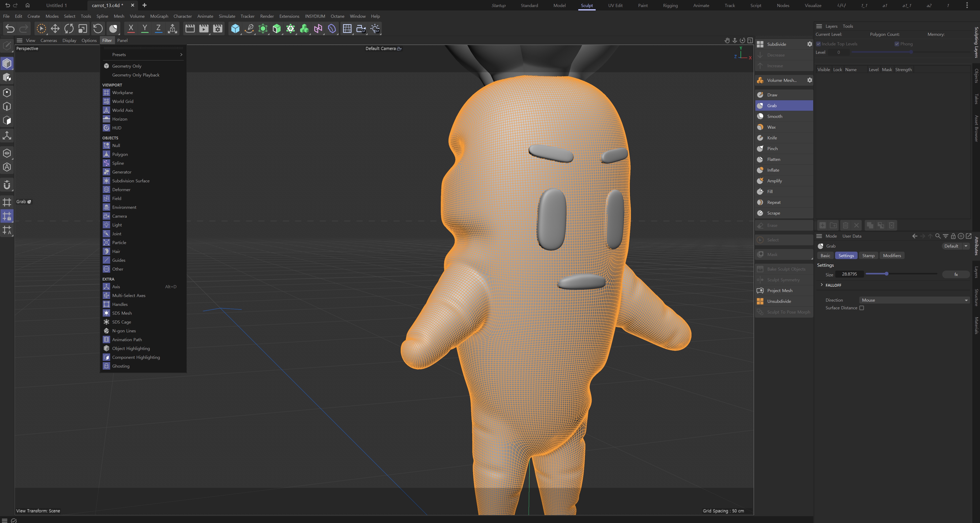Image resolution: width=980 pixels, height=523 pixels.
Task: Click the Knife sculpt tool
Action: pos(772,138)
